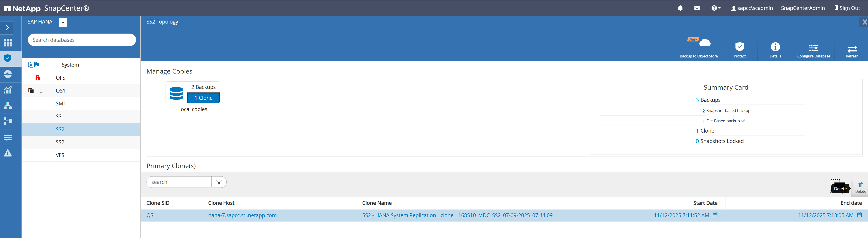The width and height of the screenshot is (868, 238).
Task: Select the QS1 system row
Action: pos(81,90)
